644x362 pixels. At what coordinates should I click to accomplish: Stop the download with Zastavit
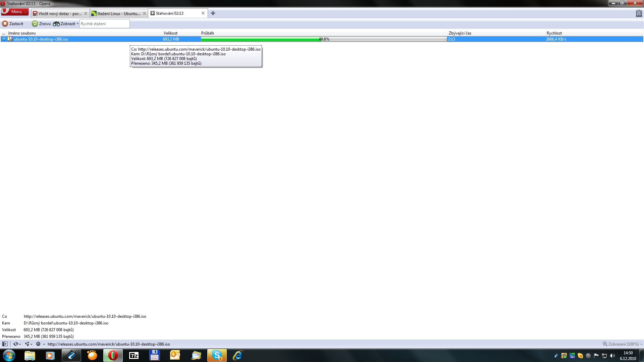pos(13,24)
